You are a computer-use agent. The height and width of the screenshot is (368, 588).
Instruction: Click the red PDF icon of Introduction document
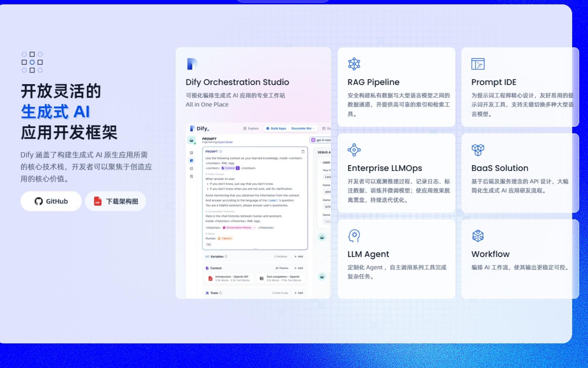click(210, 278)
